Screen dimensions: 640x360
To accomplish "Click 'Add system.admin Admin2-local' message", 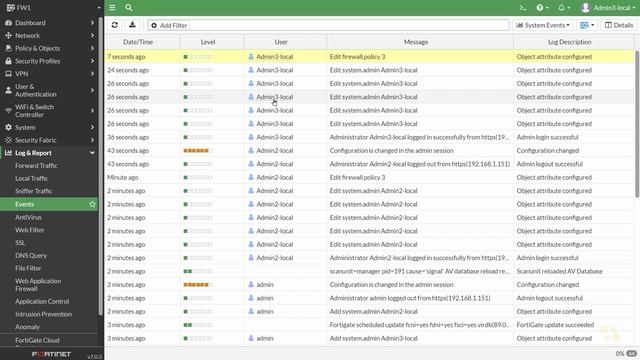I will pos(373,311).
